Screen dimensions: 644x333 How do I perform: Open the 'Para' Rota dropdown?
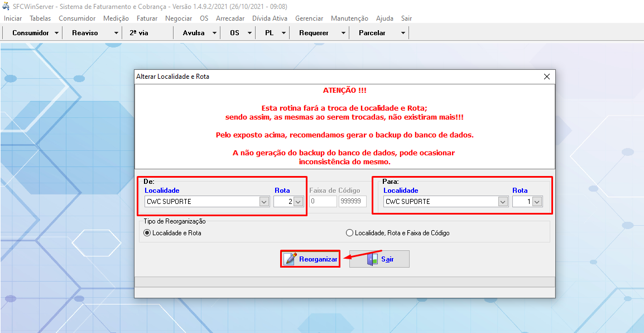point(537,202)
